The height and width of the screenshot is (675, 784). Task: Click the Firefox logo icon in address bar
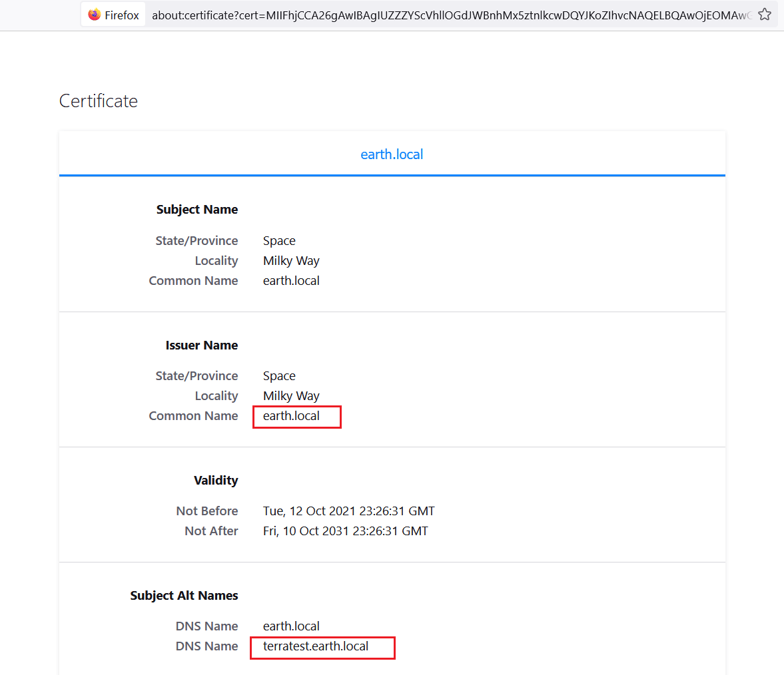(95, 15)
